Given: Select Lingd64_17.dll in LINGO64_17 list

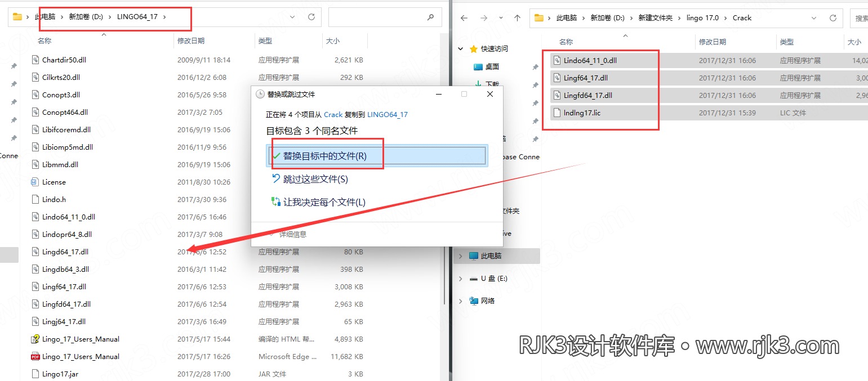Looking at the screenshot, I should coord(65,252).
